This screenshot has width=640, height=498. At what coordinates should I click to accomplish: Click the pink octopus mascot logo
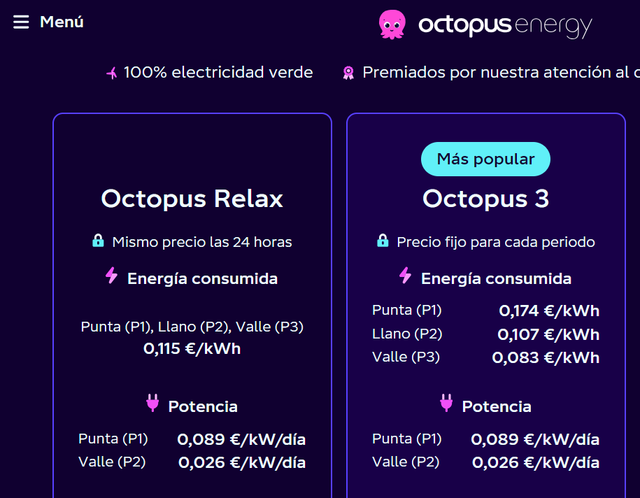392,24
